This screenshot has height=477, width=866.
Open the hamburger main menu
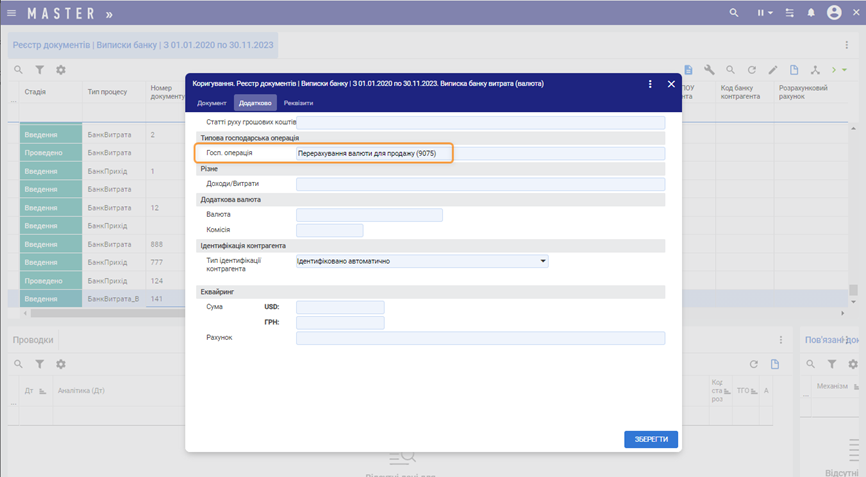click(x=12, y=13)
